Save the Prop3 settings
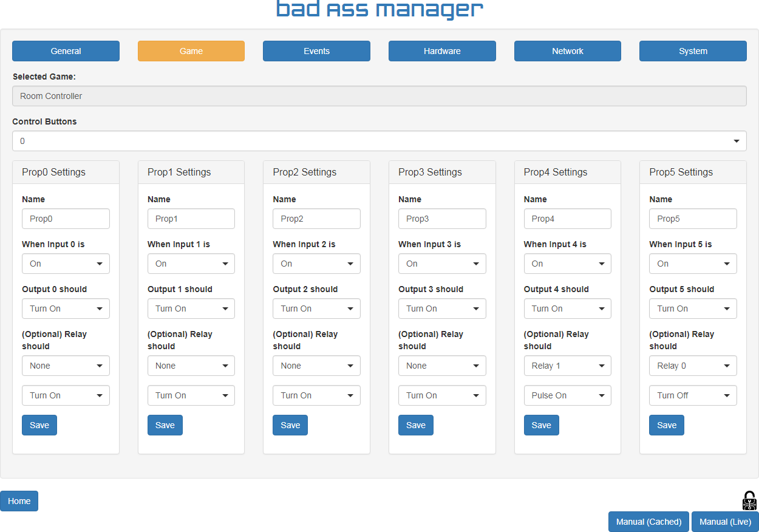Viewport: 759px width, 532px height. [416, 425]
